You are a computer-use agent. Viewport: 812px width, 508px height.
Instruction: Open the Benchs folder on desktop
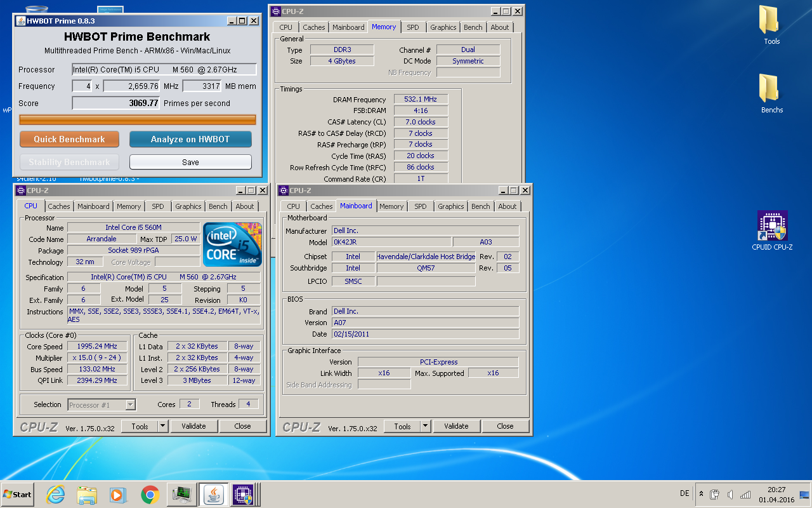click(771, 94)
